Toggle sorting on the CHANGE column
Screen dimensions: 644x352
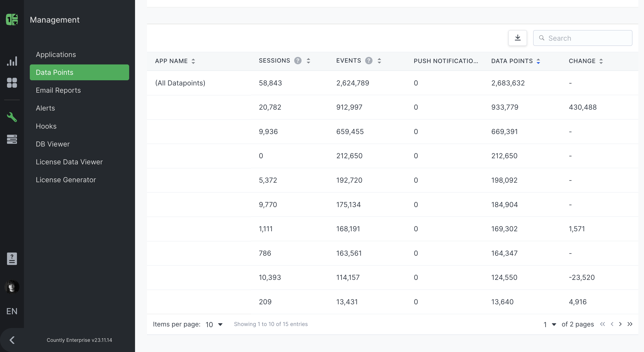pyautogui.click(x=602, y=61)
